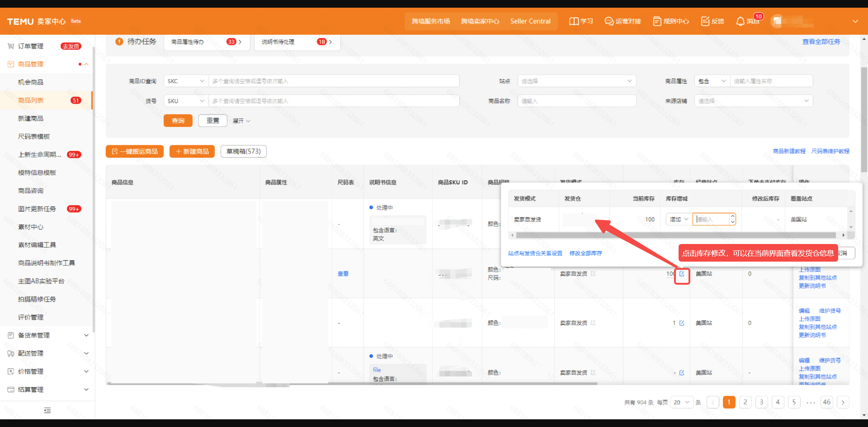Expand the 备货单管理 sidebar section

point(86,335)
